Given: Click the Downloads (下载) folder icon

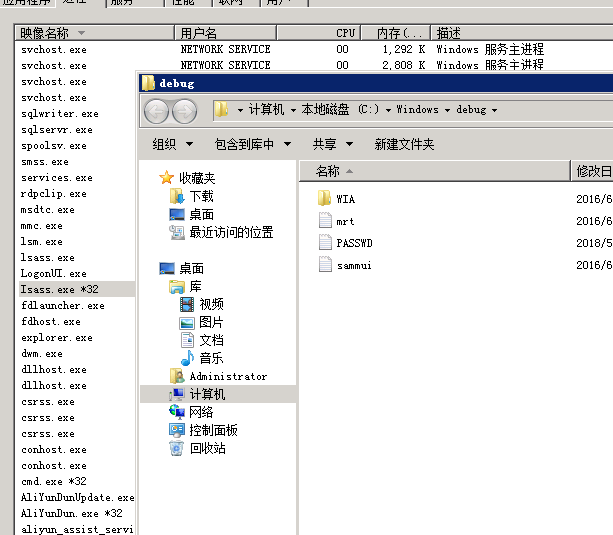Looking at the screenshot, I should pyautogui.click(x=177, y=196).
